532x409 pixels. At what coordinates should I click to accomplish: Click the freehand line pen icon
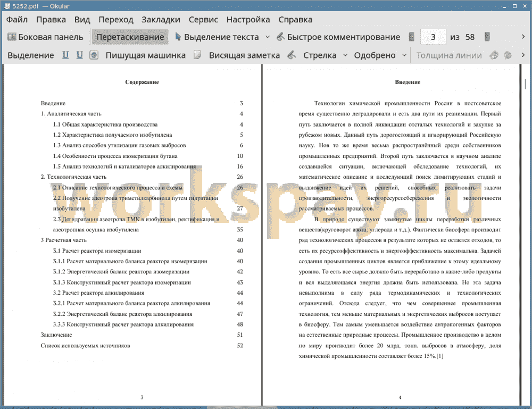pos(292,55)
